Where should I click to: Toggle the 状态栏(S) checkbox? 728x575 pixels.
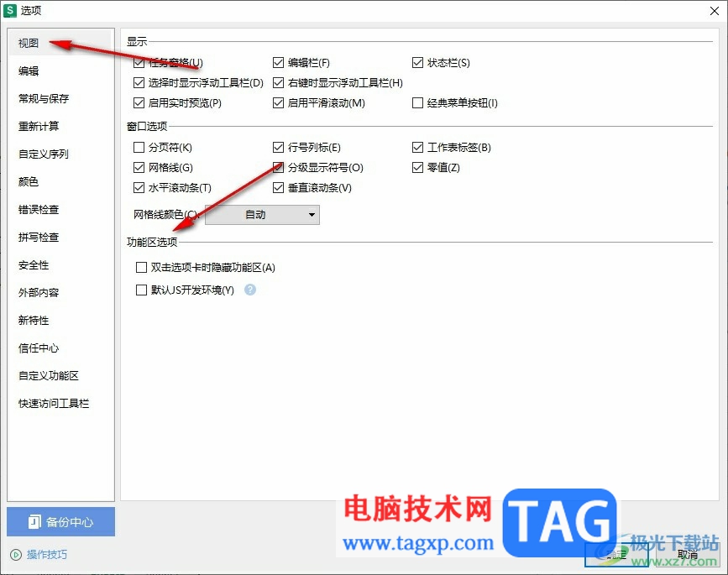tap(417, 62)
